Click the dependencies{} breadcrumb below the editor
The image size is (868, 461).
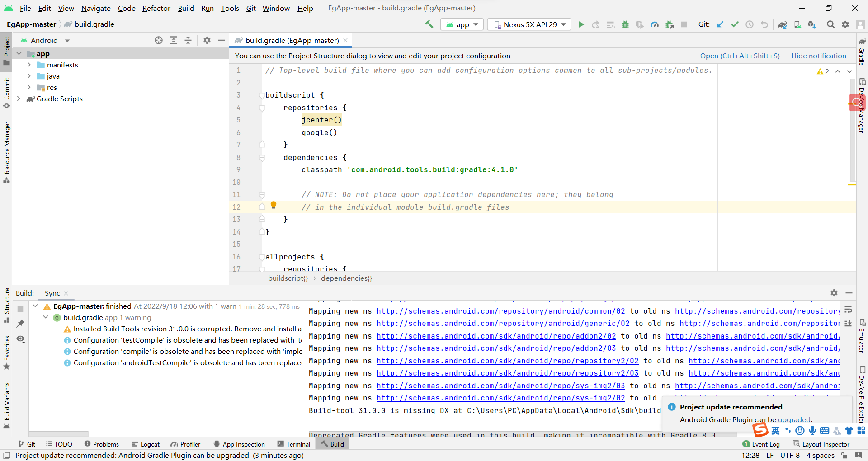click(x=346, y=278)
